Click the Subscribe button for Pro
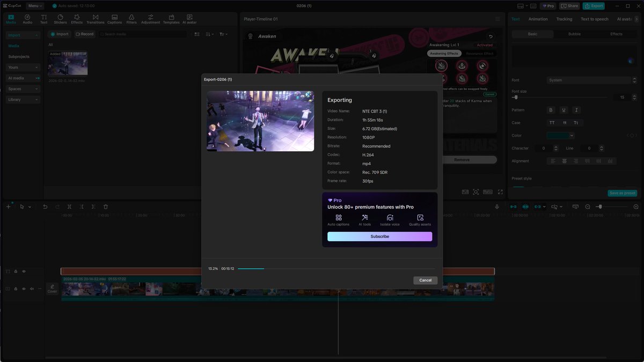This screenshot has width=644, height=362. pos(379,237)
